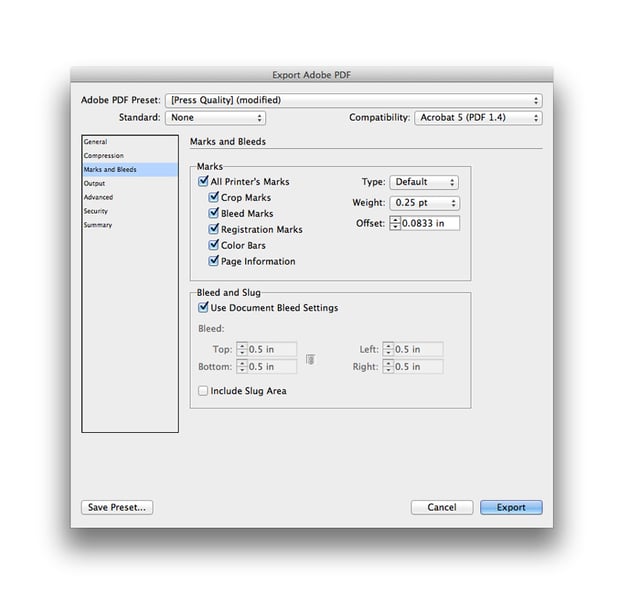
Task: Toggle the Crop Marks checkbox
Action: pos(214,197)
